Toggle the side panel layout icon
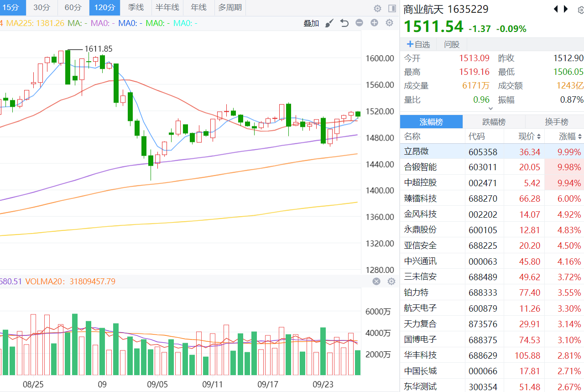 pos(392,8)
